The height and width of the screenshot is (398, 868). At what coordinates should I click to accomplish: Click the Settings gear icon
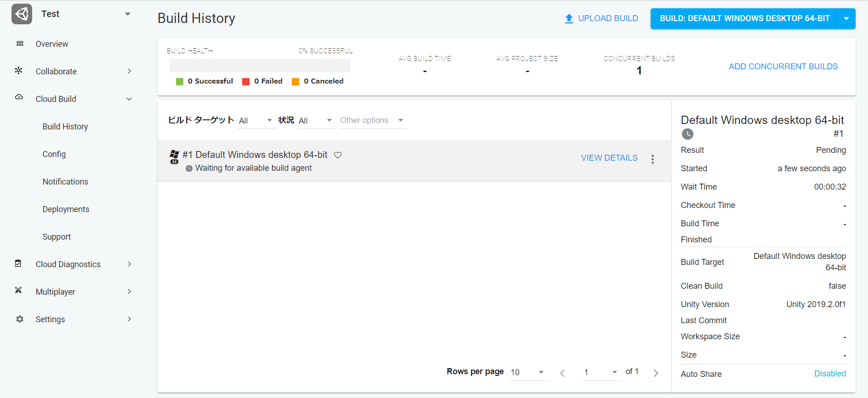click(19, 319)
